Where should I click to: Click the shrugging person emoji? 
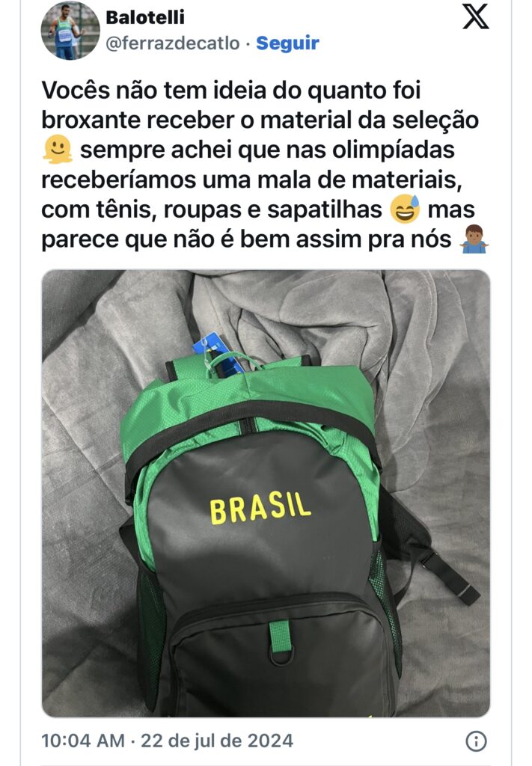coord(474,239)
